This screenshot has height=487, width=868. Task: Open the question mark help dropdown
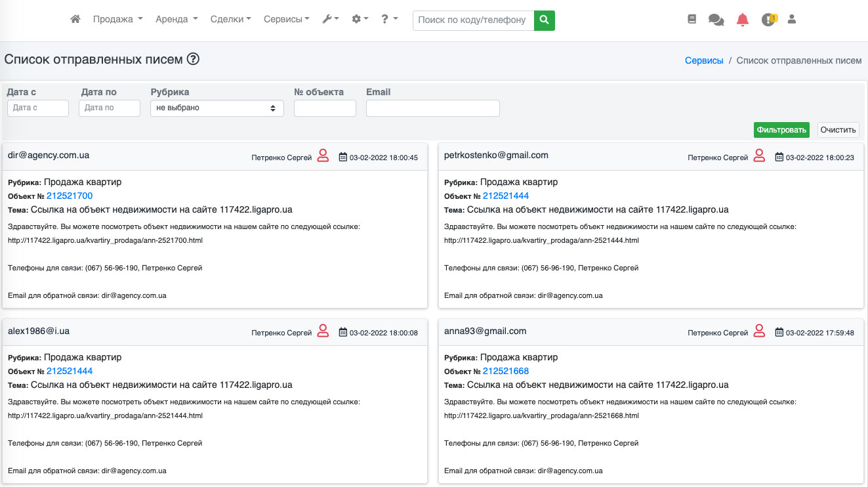click(x=390, y=20)
